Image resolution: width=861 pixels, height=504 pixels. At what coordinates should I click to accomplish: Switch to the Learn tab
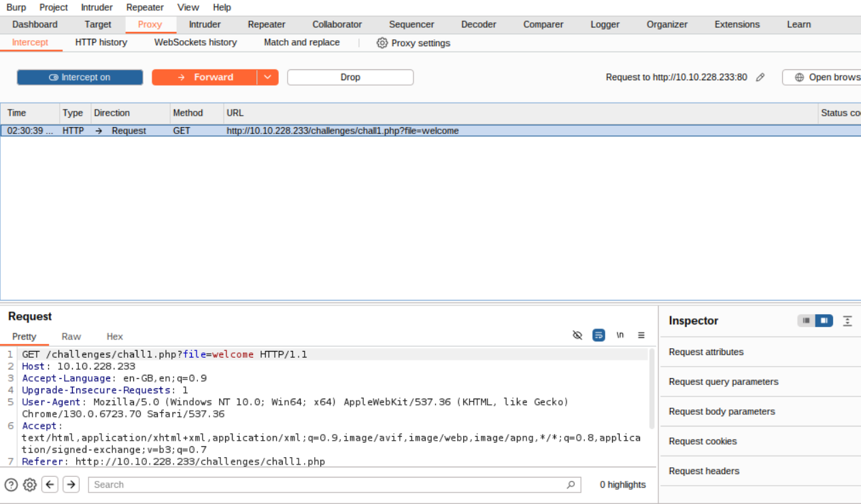(799, 24)
